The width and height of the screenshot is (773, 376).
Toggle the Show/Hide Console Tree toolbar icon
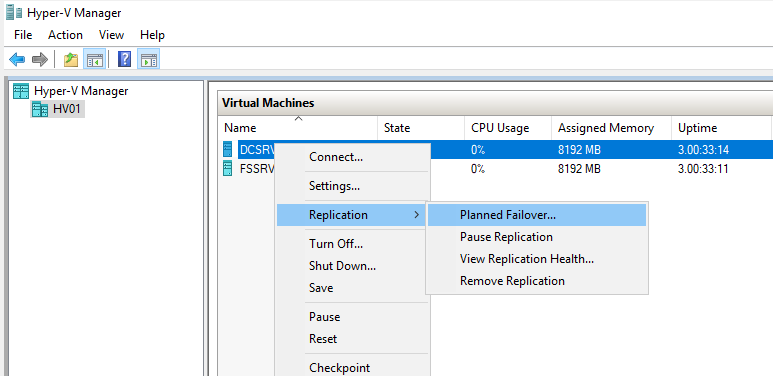(94, 60)
